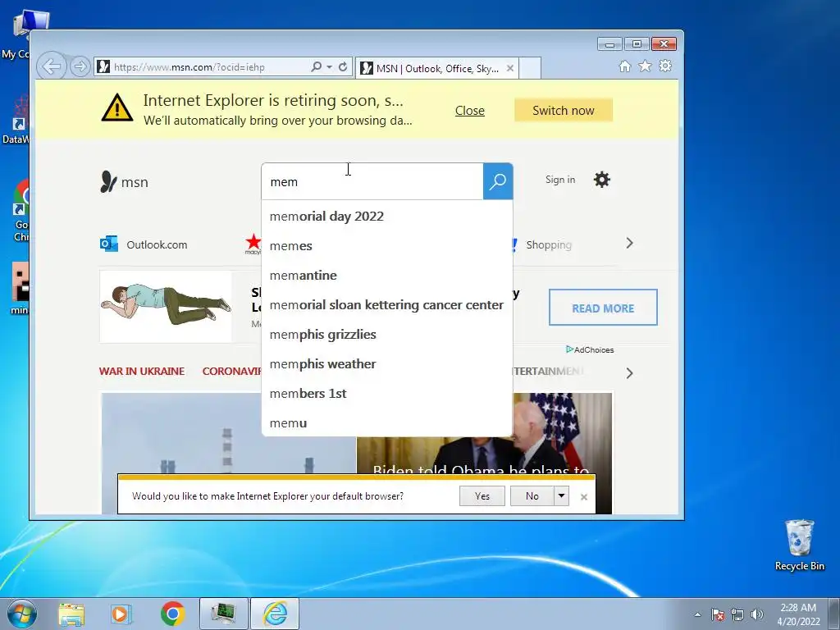This screenshot has height=630, width=840.
Task: Click the warning triangle icon in banner
Action: coord(117,107)
